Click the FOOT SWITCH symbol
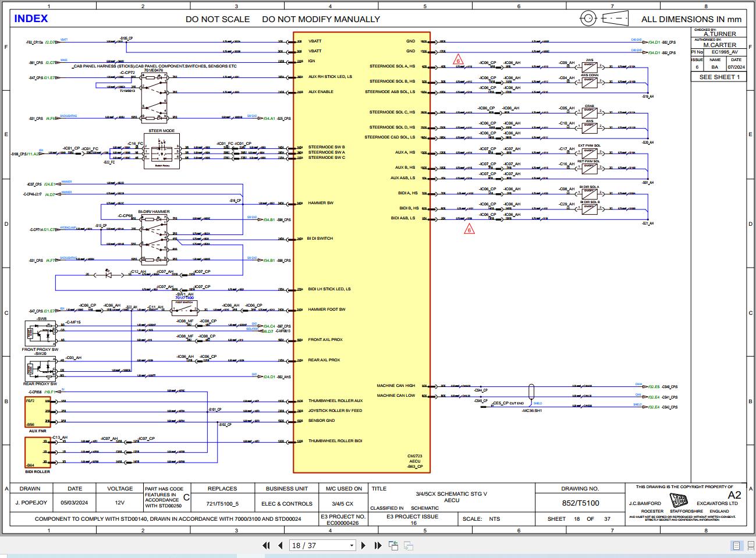 185,307
